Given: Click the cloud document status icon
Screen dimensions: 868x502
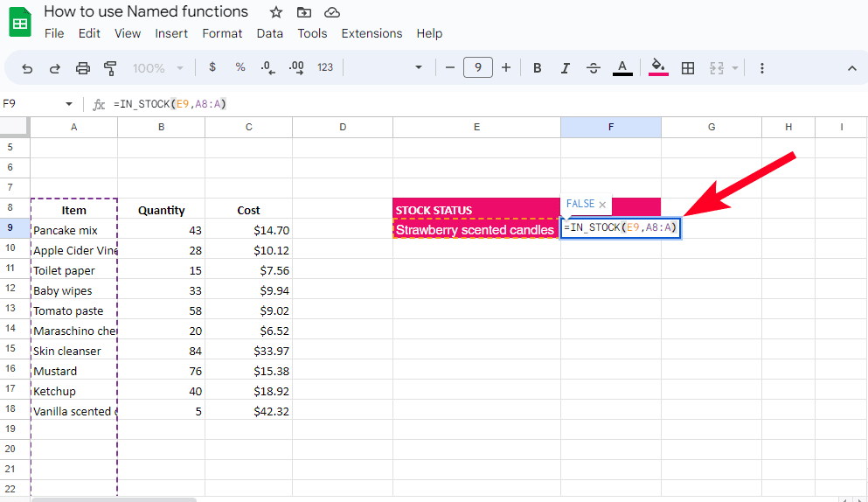Looking at the screenshot, I should click(x=331, y=12).
